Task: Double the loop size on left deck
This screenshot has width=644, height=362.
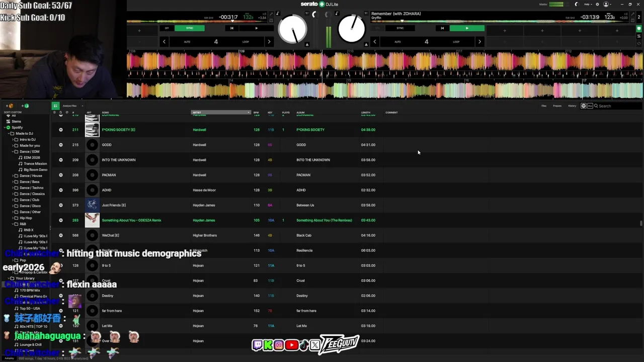Action: (x=269, y=42)
